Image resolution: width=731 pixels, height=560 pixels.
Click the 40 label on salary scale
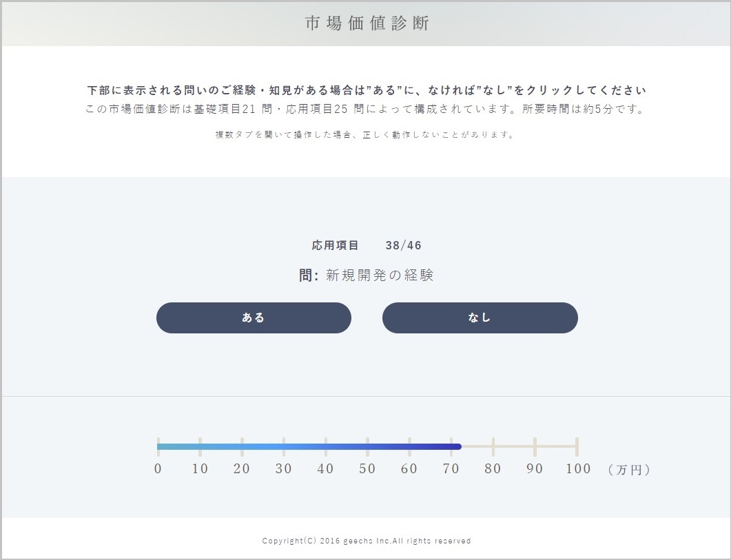point(325,468)
